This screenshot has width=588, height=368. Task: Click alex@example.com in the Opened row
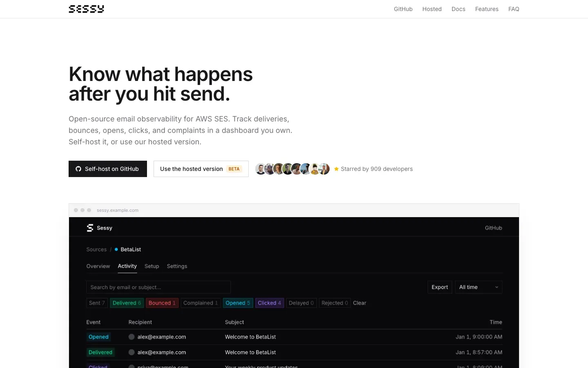pyautogui.click(x=162, y=337)
